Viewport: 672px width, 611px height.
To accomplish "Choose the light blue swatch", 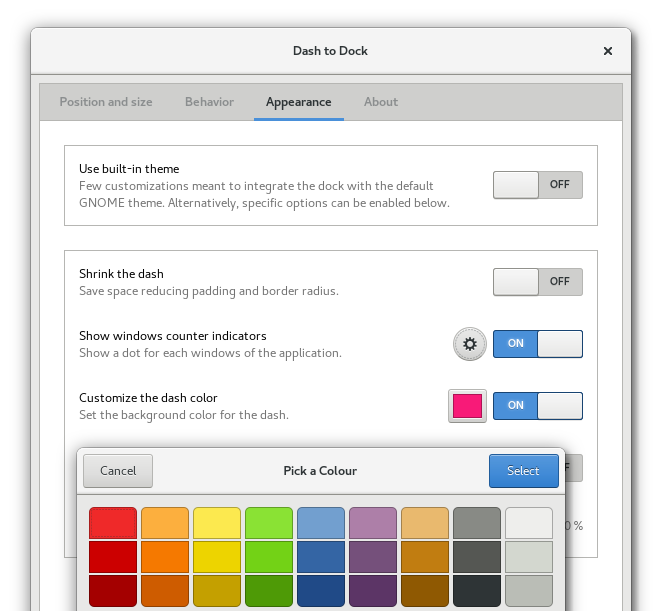I will [321, 523].
